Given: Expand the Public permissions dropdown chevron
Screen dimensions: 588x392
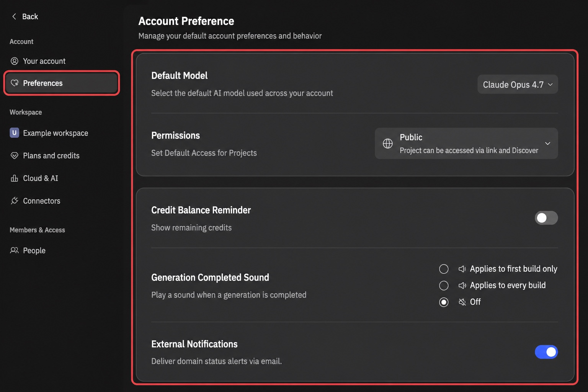Looking at the screenshot, I should click(548, 144).
